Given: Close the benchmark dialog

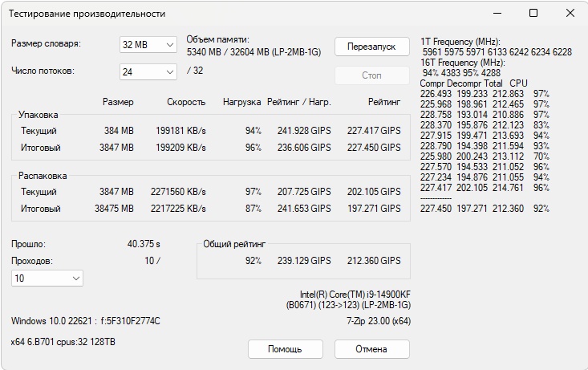Looking at the screenshot, I should click(570, 14).
